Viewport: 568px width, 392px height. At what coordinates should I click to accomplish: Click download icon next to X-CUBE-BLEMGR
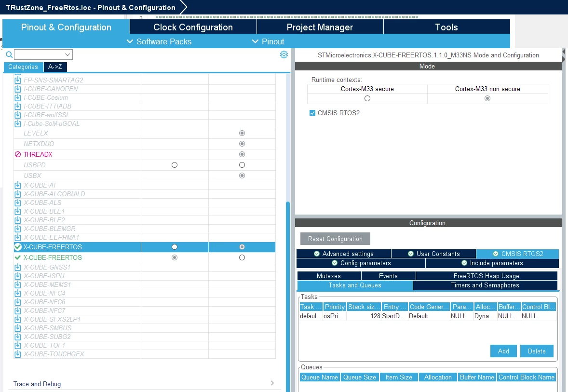pyautogui.click(x=18, y=229)
